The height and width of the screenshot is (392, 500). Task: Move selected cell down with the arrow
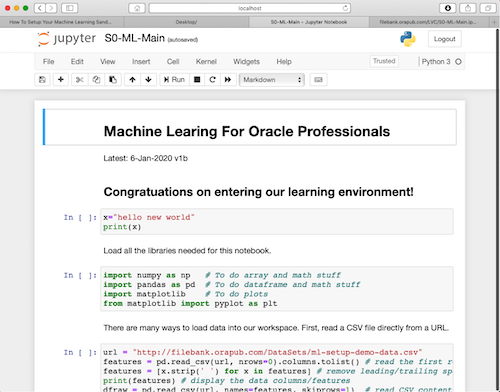pos(149,80)
